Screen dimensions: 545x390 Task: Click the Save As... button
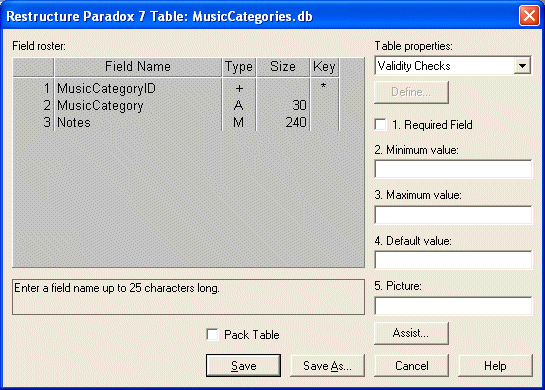point(327,365)
